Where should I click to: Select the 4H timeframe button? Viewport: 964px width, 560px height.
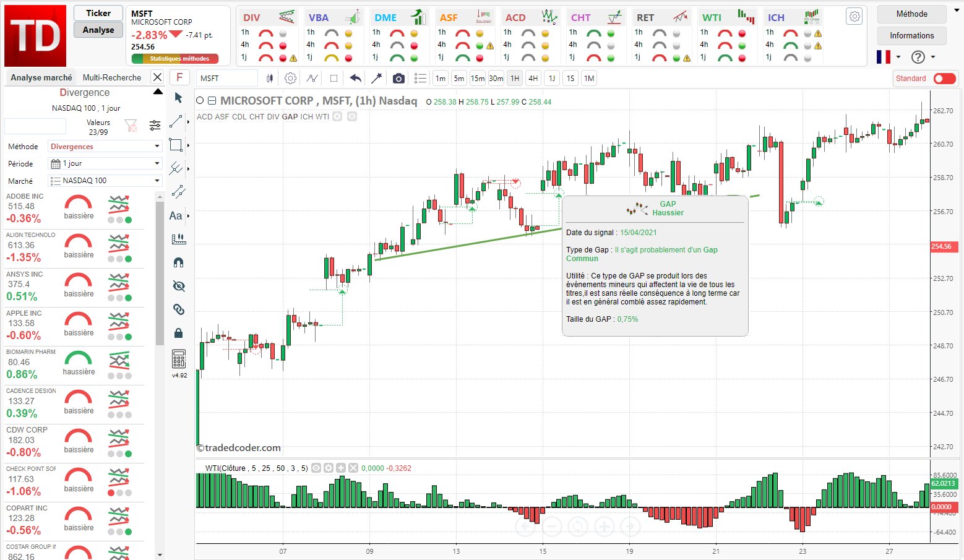click(533, 79)
